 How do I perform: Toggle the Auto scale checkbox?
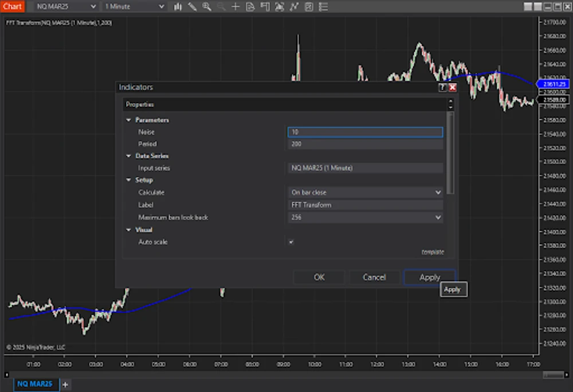[291, 242]
